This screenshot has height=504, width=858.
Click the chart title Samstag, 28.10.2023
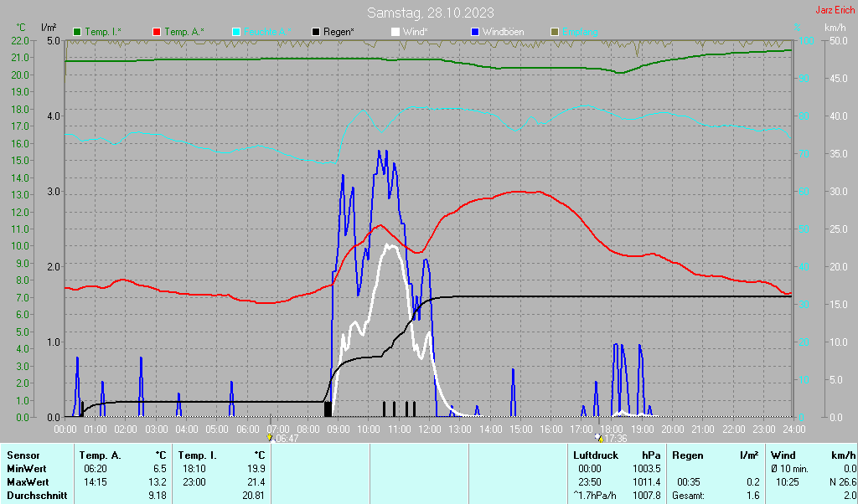(430, 13)
